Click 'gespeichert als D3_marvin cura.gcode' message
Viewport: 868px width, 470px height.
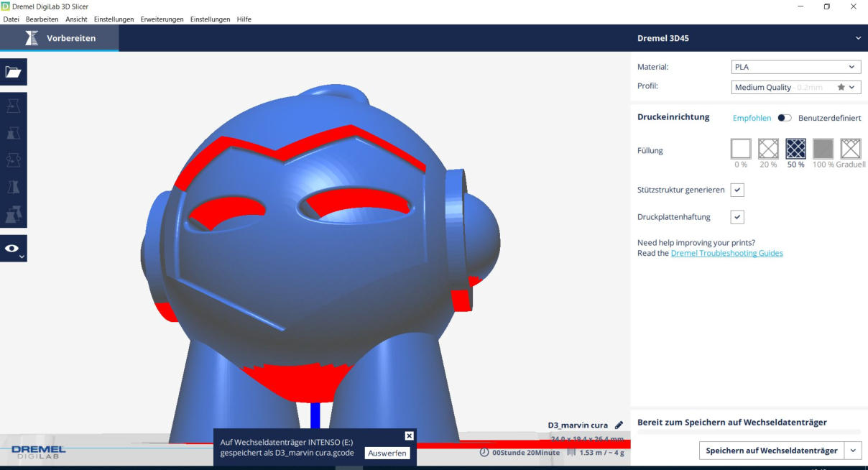click(x=287, y=453)
